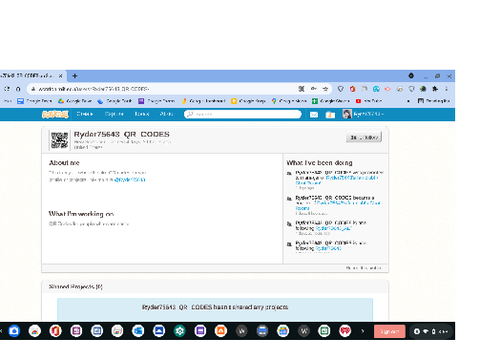This screenshot has width=480, height=360.
Task: Open the last followed Ryder75643 link
Action: point(328,248)
